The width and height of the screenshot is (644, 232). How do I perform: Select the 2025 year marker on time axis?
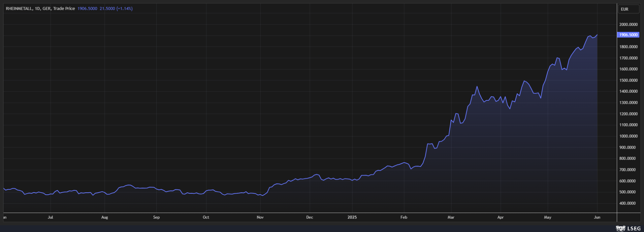point(352,217)
